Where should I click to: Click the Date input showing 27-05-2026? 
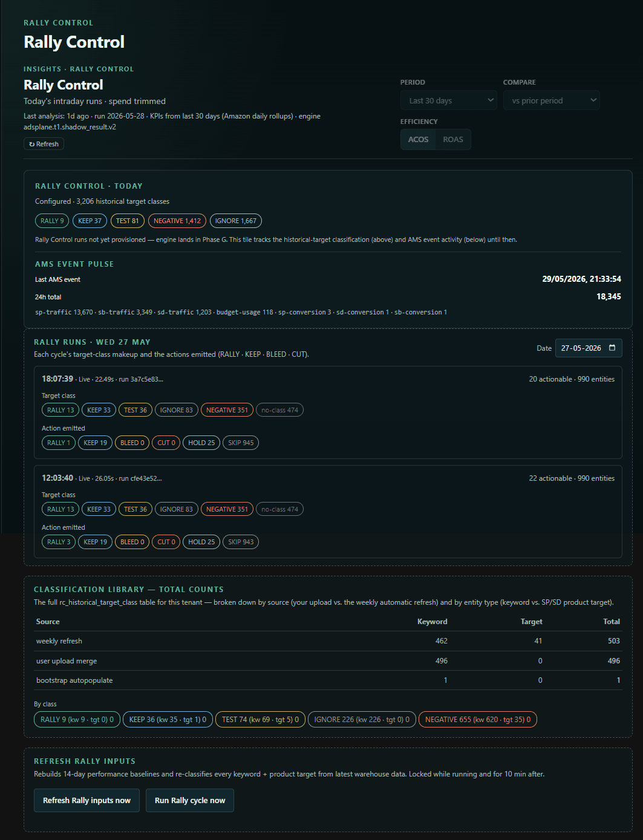coord(588,348)
